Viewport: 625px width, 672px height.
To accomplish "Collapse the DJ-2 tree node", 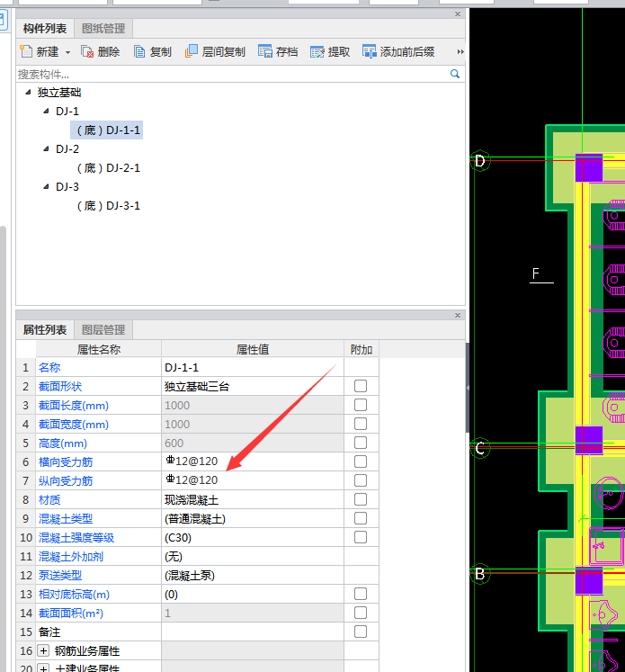I will tap(46, 148).
